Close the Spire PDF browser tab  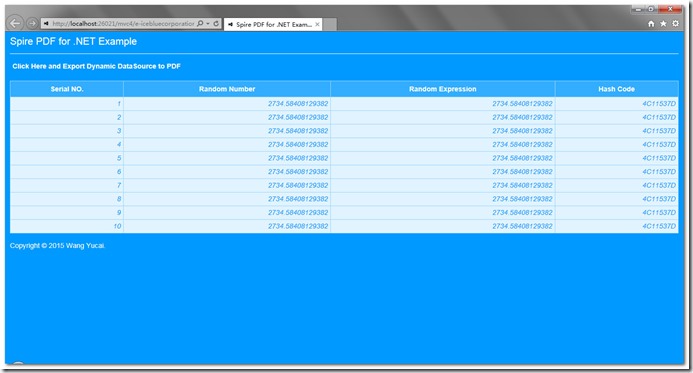pos(317,24)
